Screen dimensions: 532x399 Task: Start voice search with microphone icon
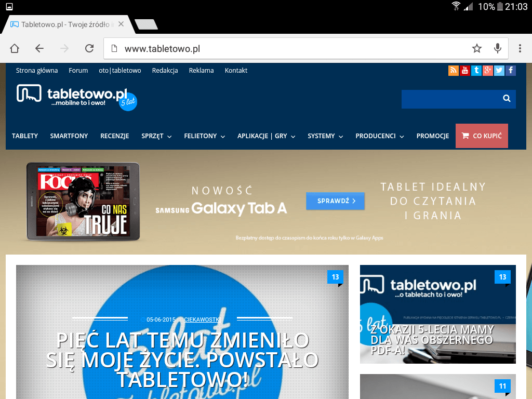pos(497,48)
